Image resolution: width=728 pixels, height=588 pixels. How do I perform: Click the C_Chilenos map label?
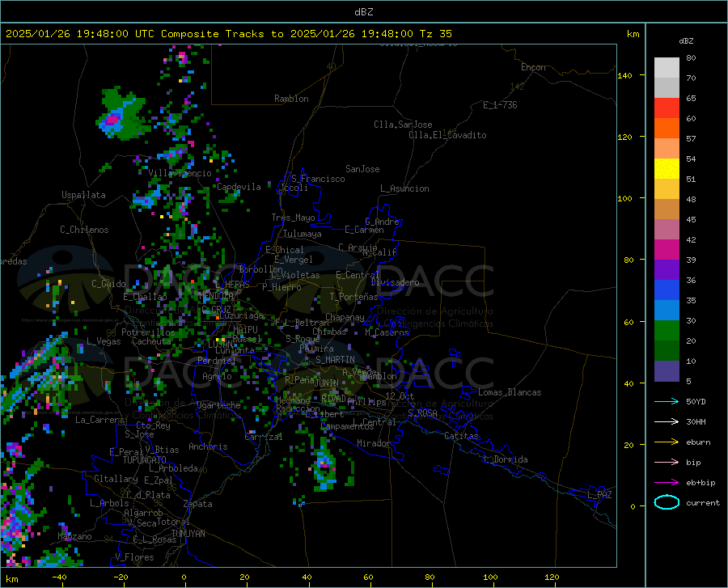coord(84,230)
